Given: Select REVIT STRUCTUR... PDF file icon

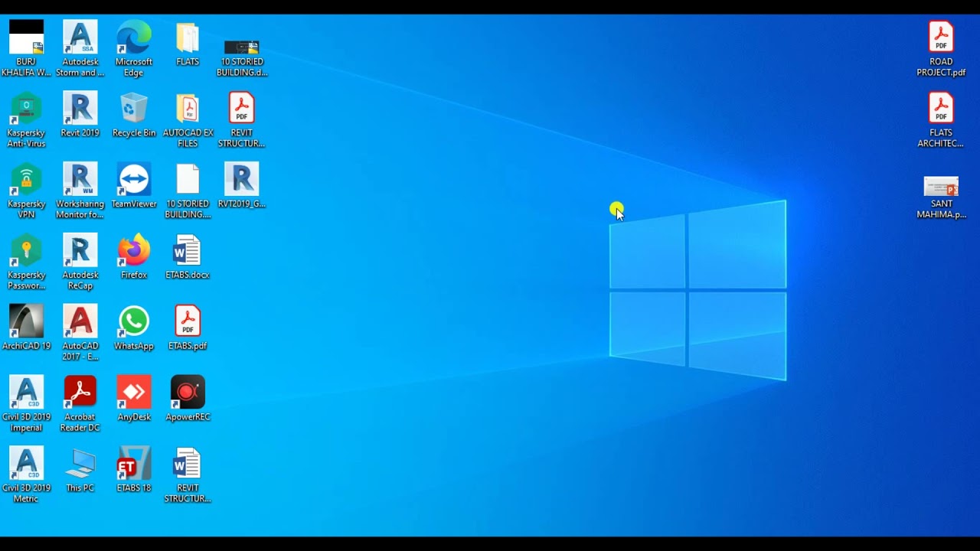Looking at the screenshot, I should coord(242,119).
